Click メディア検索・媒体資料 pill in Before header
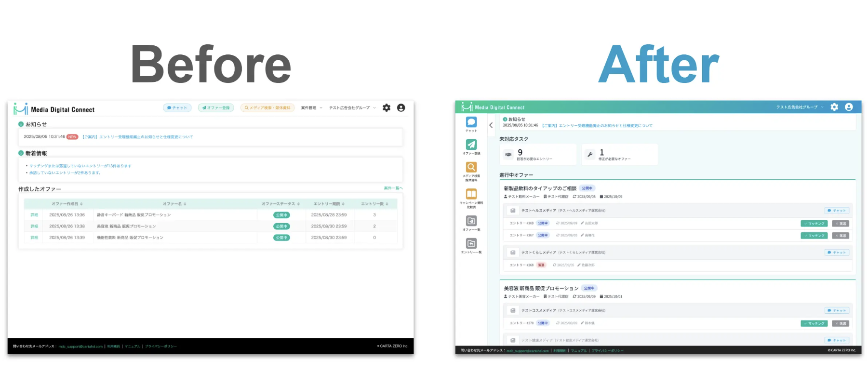Viewport: 868px width, 373px height. 267,108
